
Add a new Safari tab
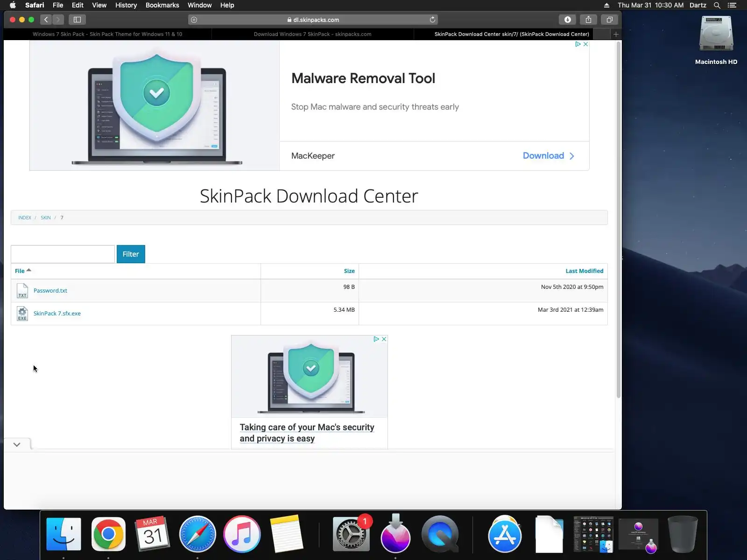tap(616, 34)
